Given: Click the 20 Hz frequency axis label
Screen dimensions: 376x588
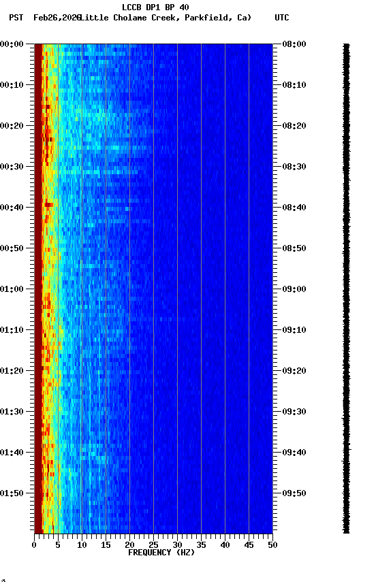Looking at the screenshot, I should coord(129,545).
